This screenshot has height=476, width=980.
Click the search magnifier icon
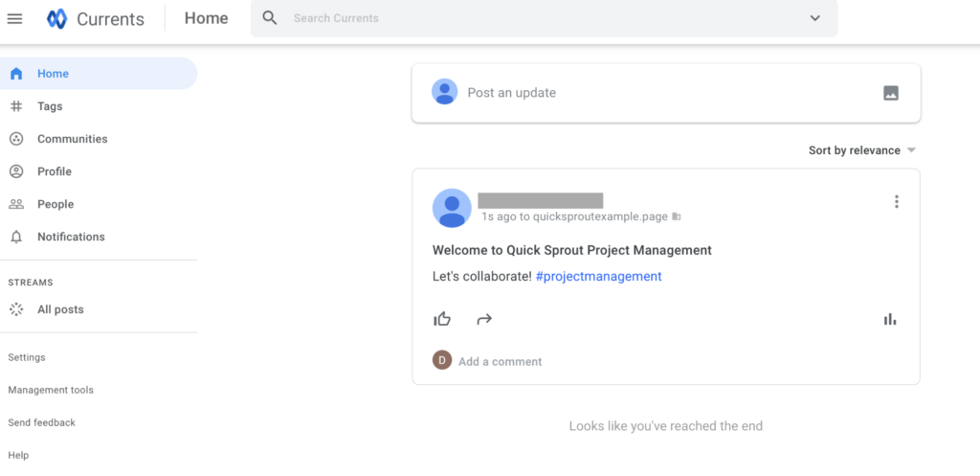point(269,18)
